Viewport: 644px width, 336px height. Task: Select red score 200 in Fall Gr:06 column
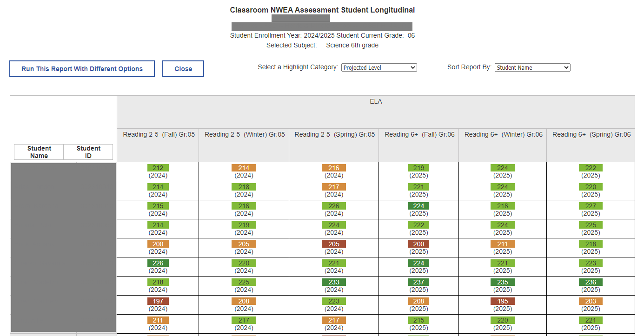click(x=419, y=244)
